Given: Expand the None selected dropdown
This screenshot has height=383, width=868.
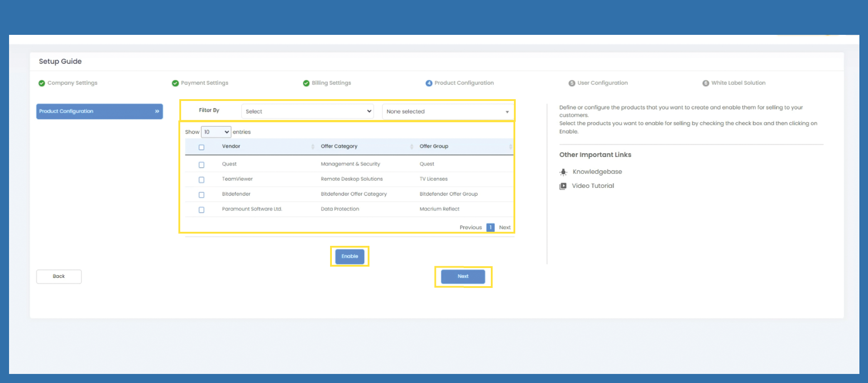Looking at the screenshot, I should tap(447, 111).
